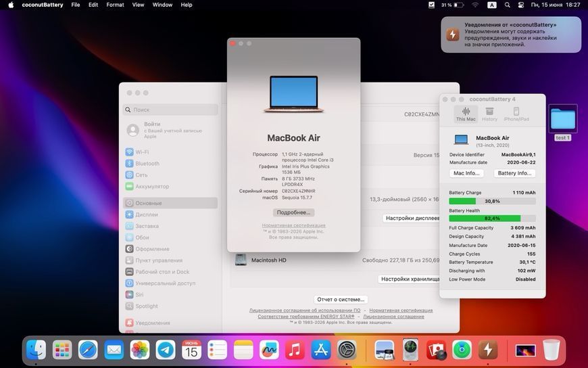Select This Mac tab in coconutBattery
This screenshot has height=368, width=588.
pyautogui.click(x=466, y=114)
